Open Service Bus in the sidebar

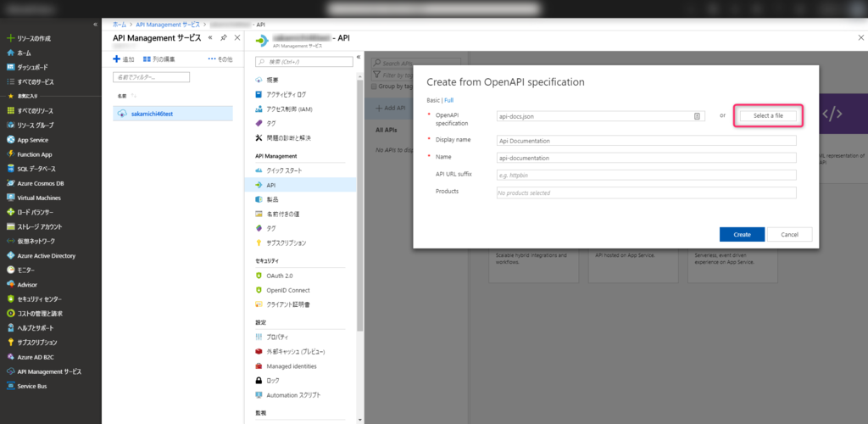pyautogui.click(x=26, y=386)
